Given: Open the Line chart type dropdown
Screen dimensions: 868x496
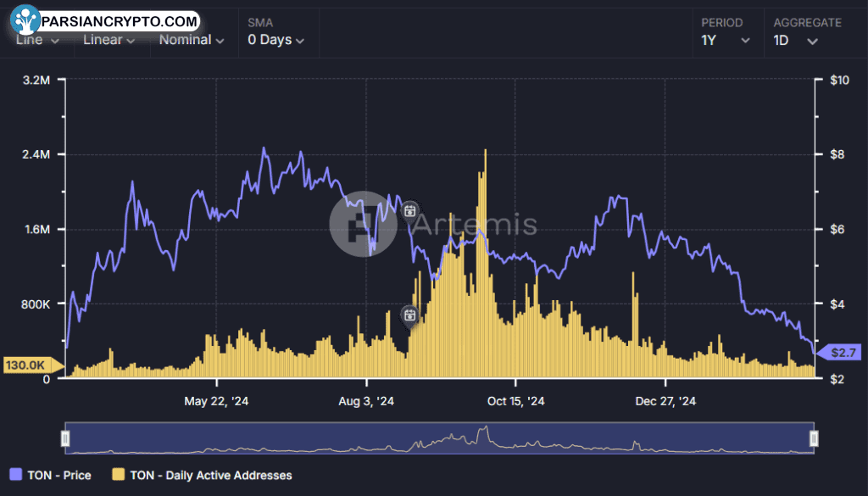Looking at the screenshot, I should point(37,40).
